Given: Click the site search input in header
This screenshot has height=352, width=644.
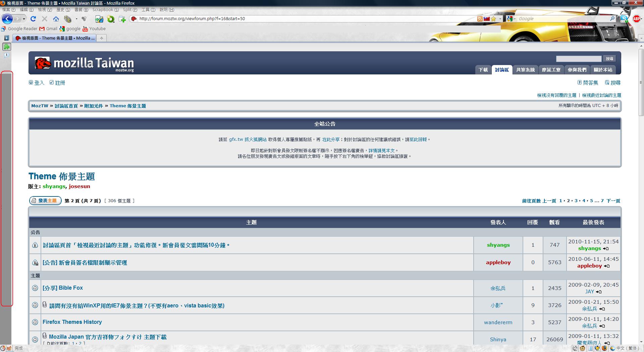Looking at the screenshot, I should point(579,59).
